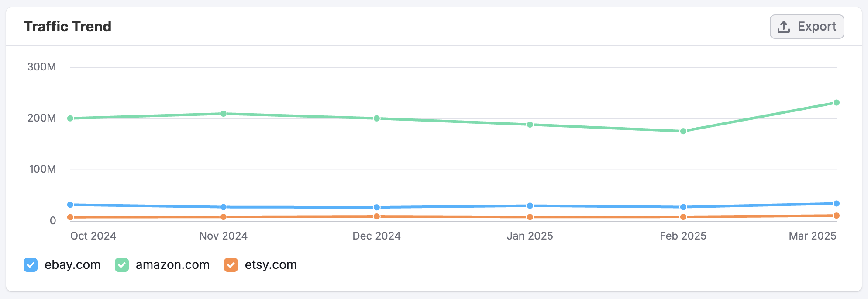This screenshot has height=299, width=868.
Task: Click the amazon.com data point for Nov 2024
Action: tap(223, 113)
